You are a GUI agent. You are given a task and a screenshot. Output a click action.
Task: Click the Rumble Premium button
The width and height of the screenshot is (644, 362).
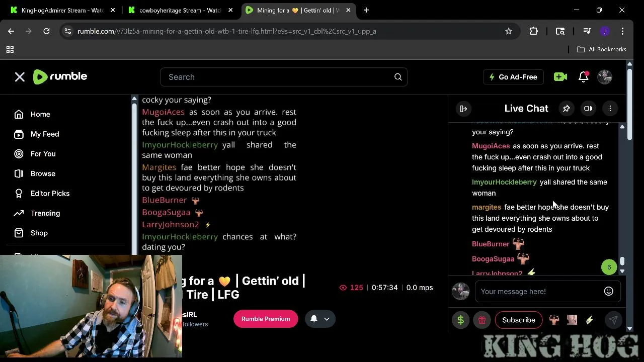click(266, 319)
